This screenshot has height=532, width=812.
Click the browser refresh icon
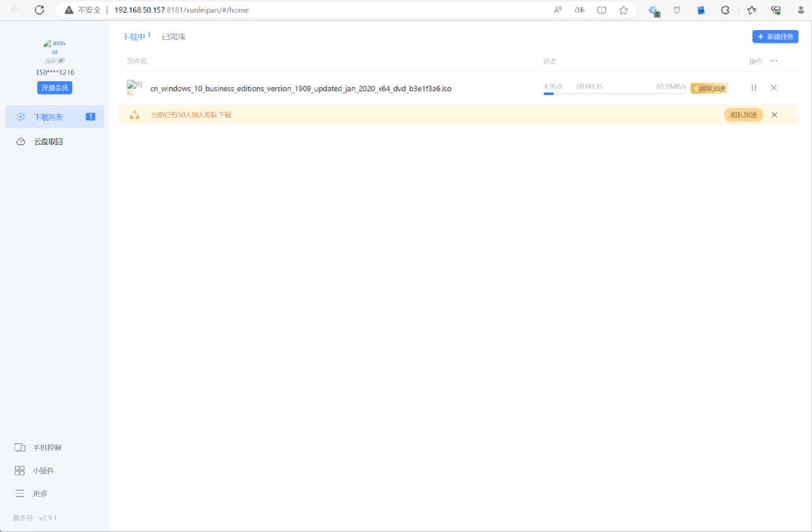click(x=40, y=10)
